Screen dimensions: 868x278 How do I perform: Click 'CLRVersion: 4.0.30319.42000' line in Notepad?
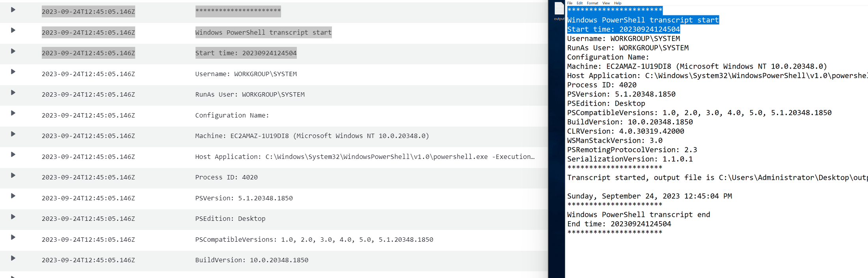click(x=626, y=131)
